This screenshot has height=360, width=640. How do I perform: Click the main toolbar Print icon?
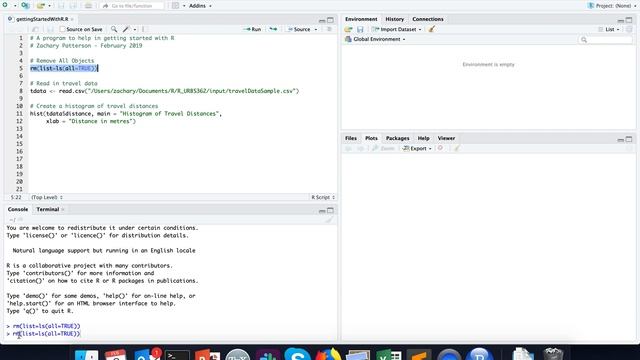pyautogui.click(x=88, y=6)
